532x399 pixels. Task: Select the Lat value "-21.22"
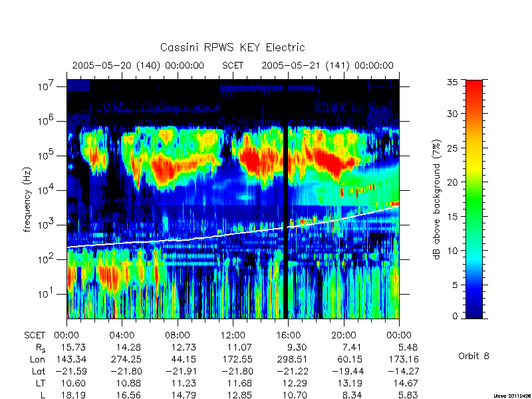[292, 371]
